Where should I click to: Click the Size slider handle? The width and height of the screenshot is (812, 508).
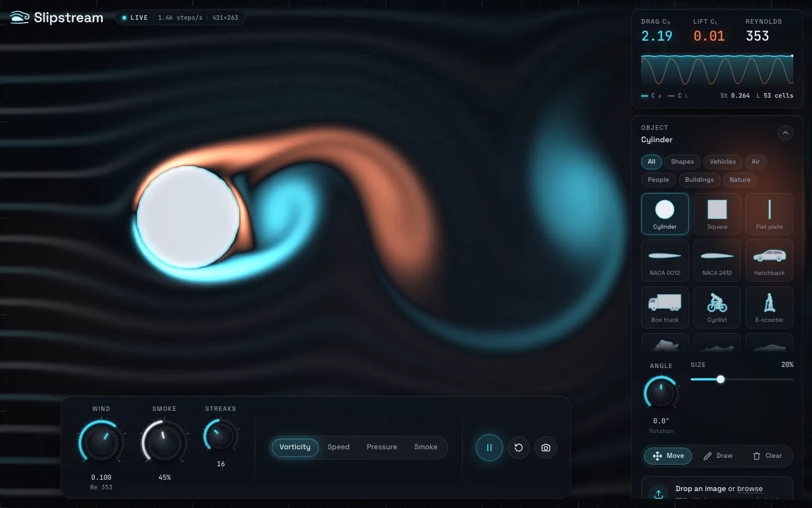721,379
